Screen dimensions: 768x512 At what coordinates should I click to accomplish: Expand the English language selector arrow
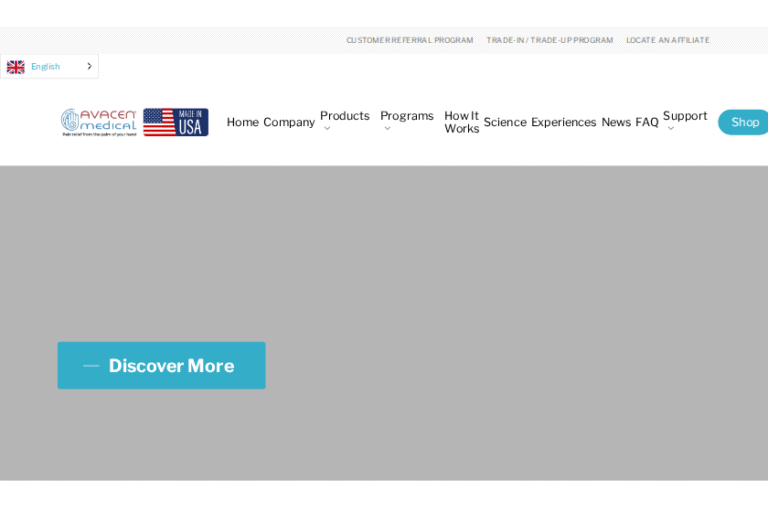(x=89, y=67)
